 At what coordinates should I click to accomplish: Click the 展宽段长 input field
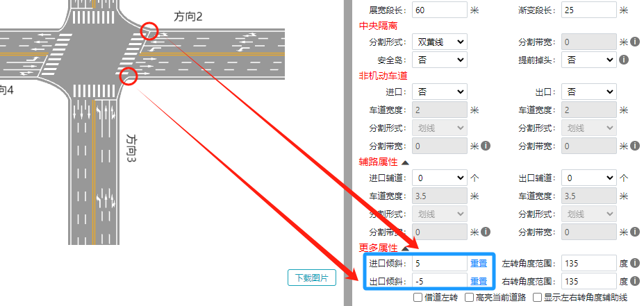[439, 10]
